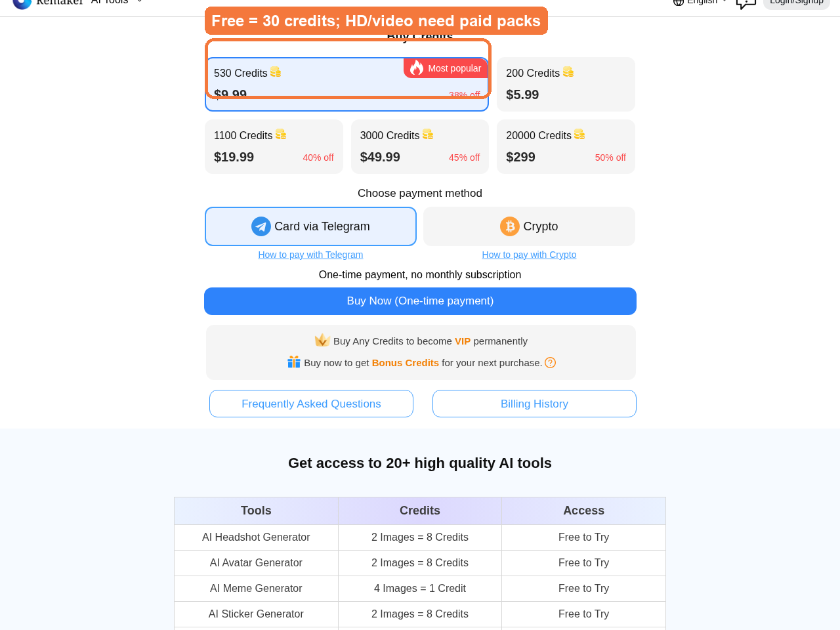This screenshot has height=630, width=840.
Task: Open How to pay with Crypto link
Action: [529, 255]
